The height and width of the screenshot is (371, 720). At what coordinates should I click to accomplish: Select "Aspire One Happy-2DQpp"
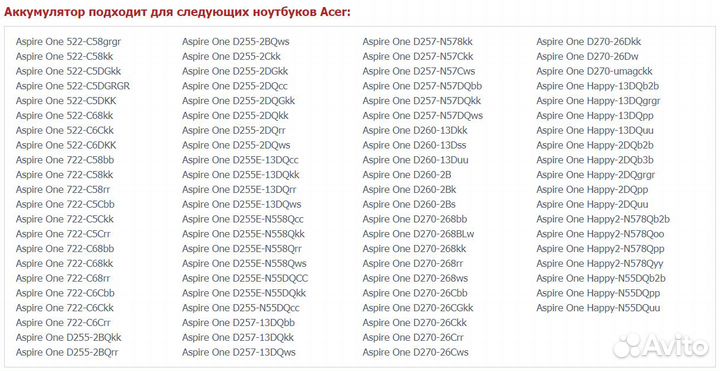(x=592, y=189)
